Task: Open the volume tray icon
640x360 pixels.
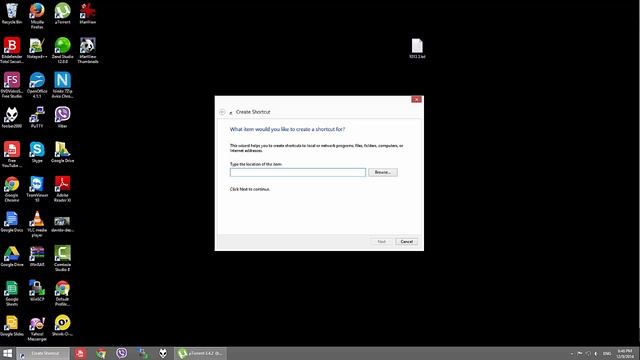Action: pyautogui.click(x=596, y=354)
